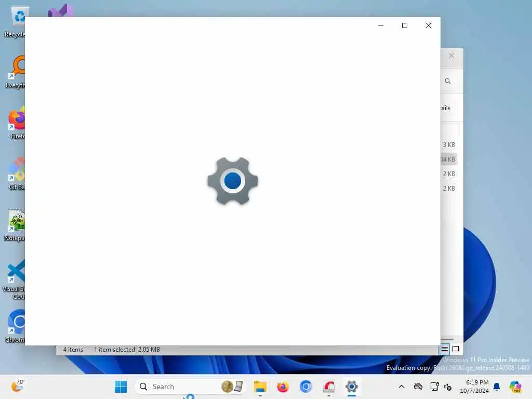This screenshot has width=532, height=399.
Task: Click "1 item selected 2.05 MB" status text
Action: [127, 350]
